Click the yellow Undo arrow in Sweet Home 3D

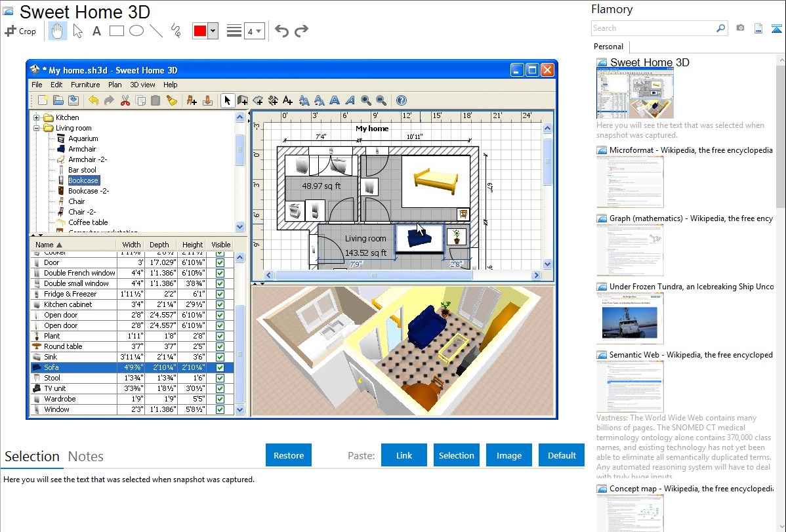(93, 100)
